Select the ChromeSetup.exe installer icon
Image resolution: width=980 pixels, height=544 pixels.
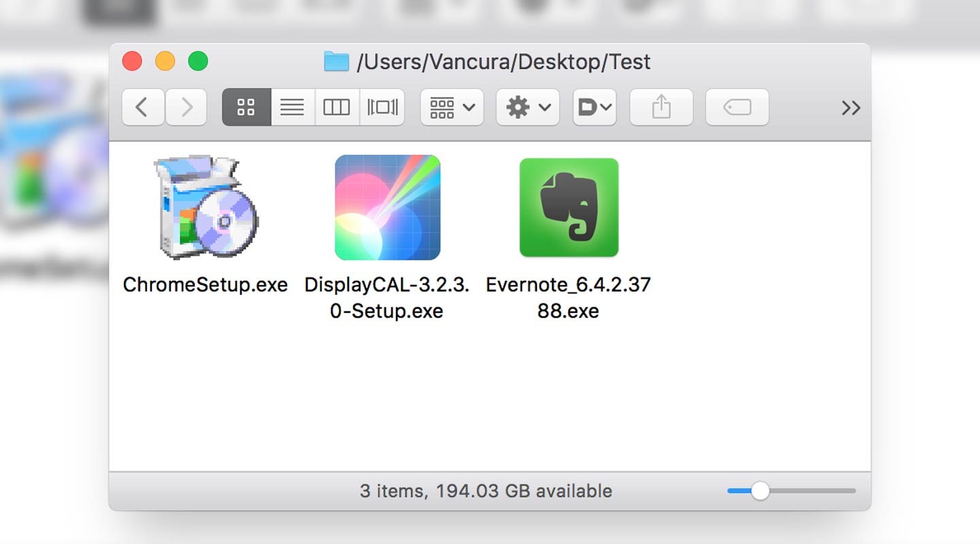[206, 207]
